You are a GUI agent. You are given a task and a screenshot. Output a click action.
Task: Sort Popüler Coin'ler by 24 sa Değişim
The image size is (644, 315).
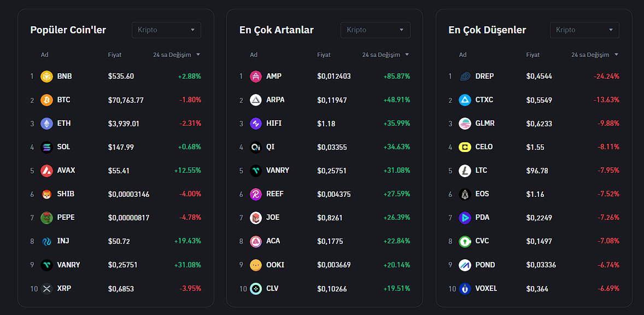click(x=177, y=55)
